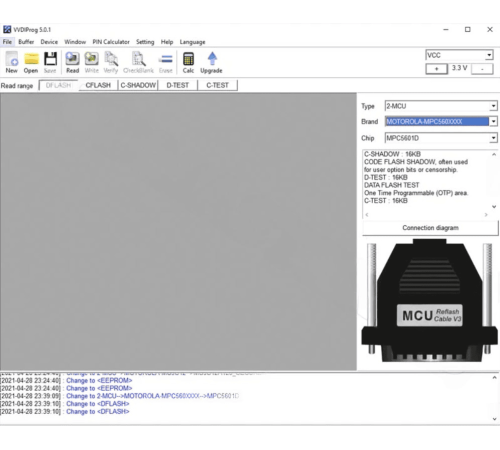Maximize the VVDIProg window
500x450 pixels.
468,29
